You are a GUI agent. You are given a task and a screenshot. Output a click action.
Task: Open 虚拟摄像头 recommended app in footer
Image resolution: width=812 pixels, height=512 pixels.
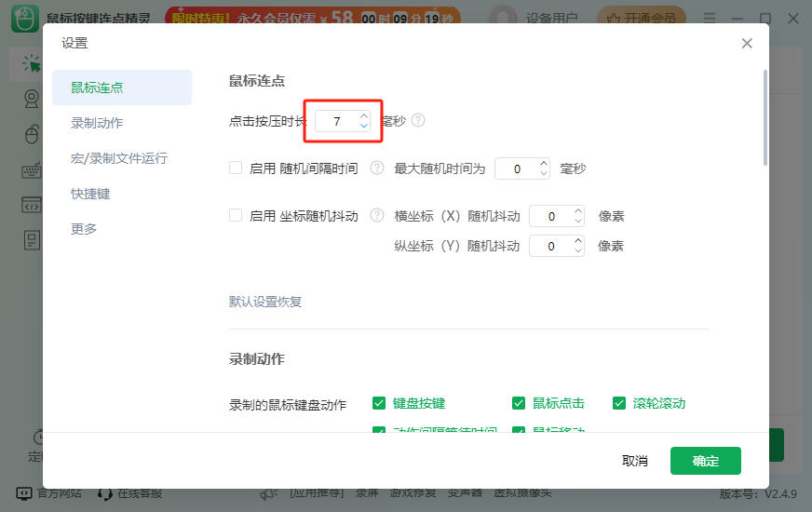point(522,492)
